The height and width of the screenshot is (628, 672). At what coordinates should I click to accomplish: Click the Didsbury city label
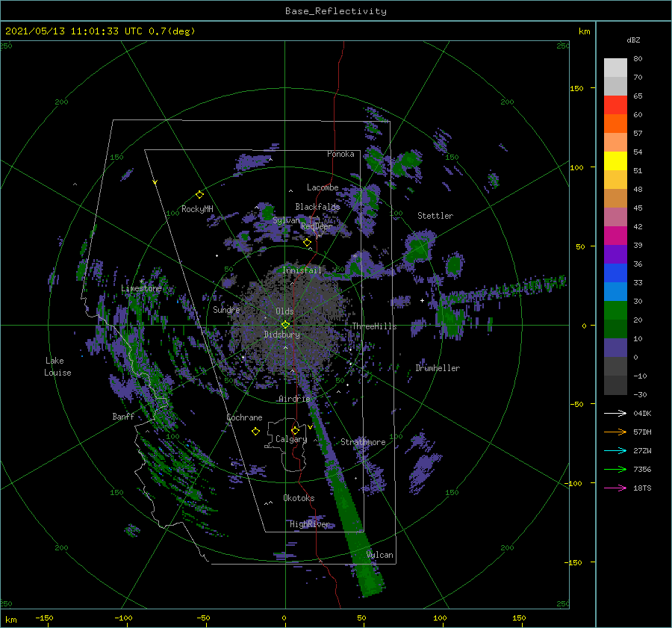282,335
